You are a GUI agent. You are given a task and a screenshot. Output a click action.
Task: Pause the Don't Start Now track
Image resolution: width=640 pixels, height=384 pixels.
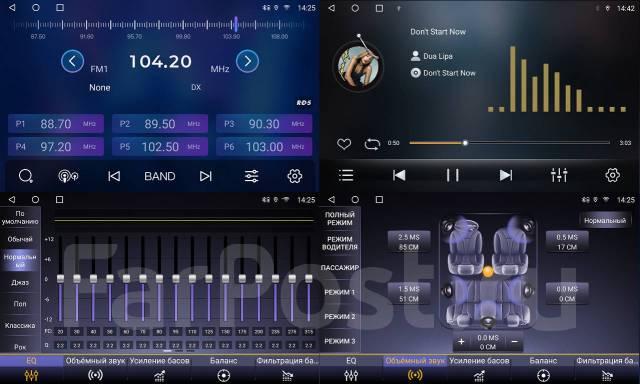click(453, 175)
